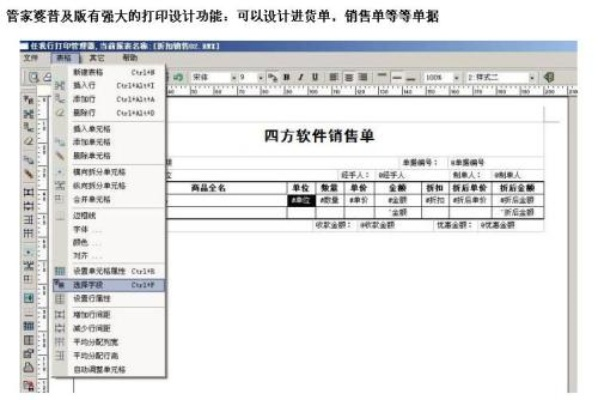Select the 添加行 menu entry
Image resolution: width=598 pixels, height=400 pixels.
[x=109, y=99]
